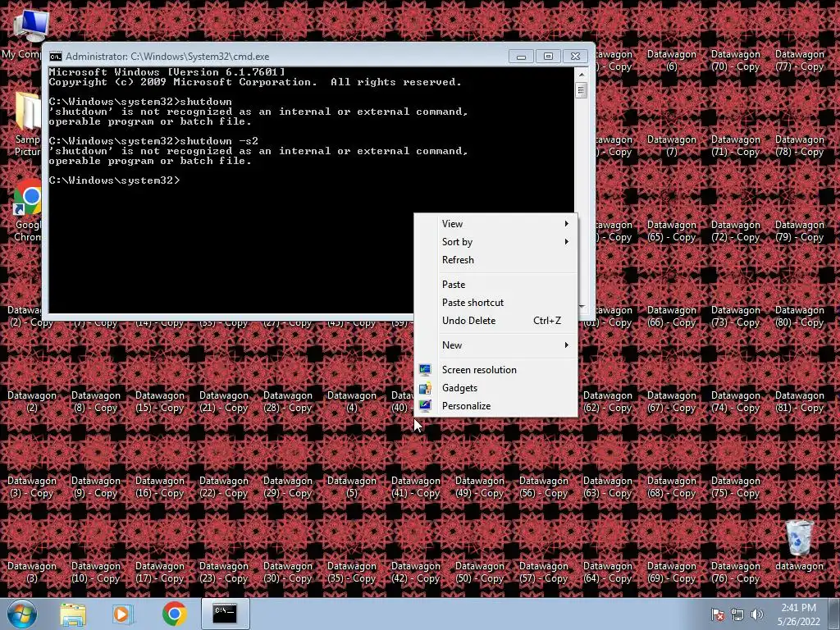
Task: Select Datawagon (81) - Copy item
Action: pyautogui.click(x=799, y=401)
